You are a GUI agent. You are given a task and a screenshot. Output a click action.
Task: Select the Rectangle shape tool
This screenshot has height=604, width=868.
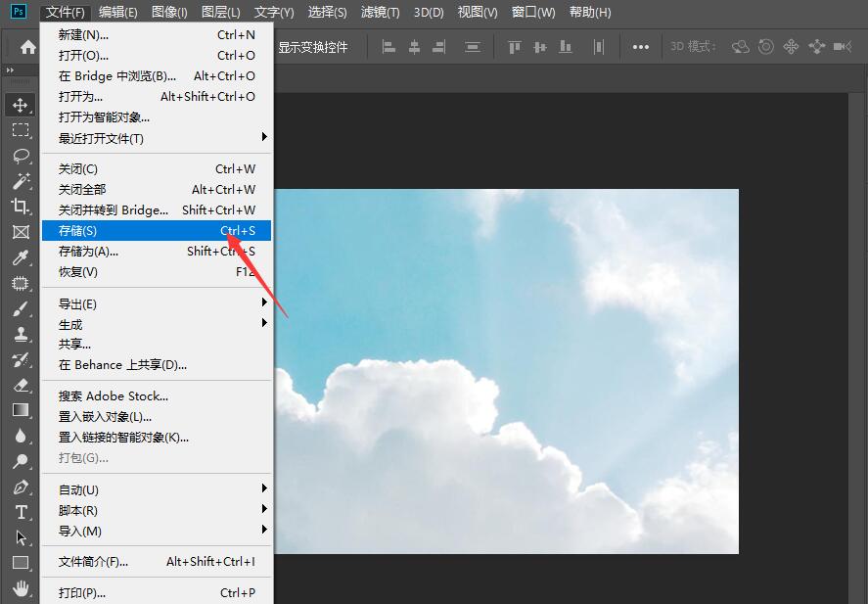(21, 563)
